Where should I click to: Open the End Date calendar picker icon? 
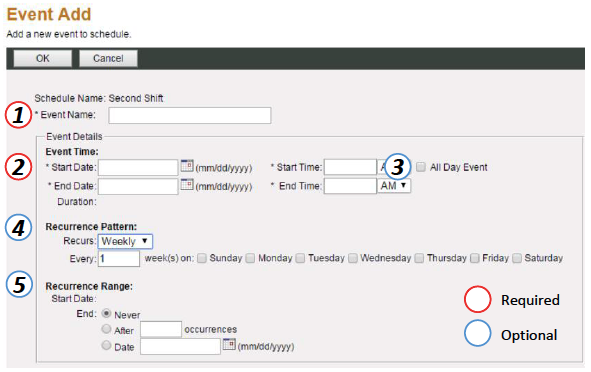187,185
